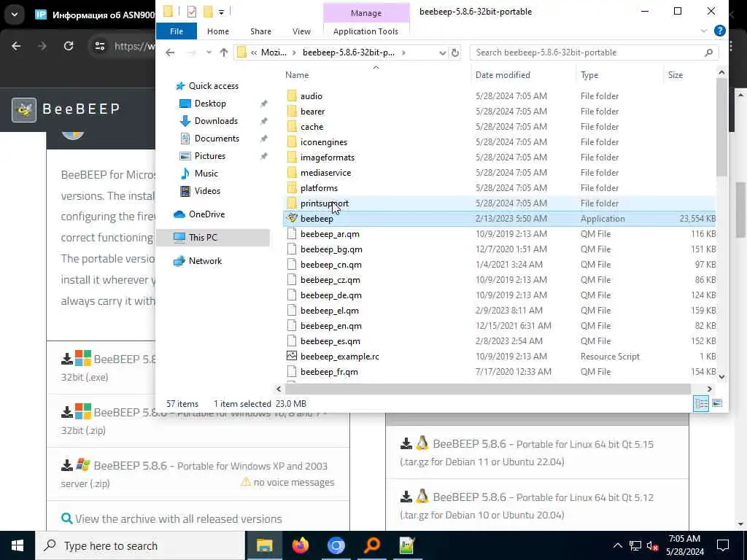This screenshot has width=747, height=560.
Task: Go up one folder level
Action: [224, 52]
